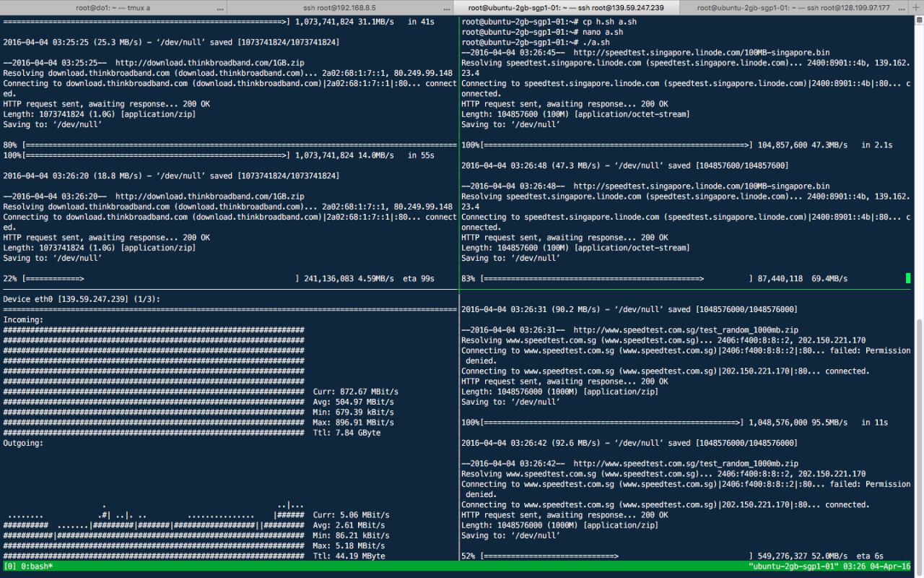Click the '--2016-04-04 03:25:25--' thinkbroadband URL line
Viewport: 924px width, 578px height.
pos(154,63)
